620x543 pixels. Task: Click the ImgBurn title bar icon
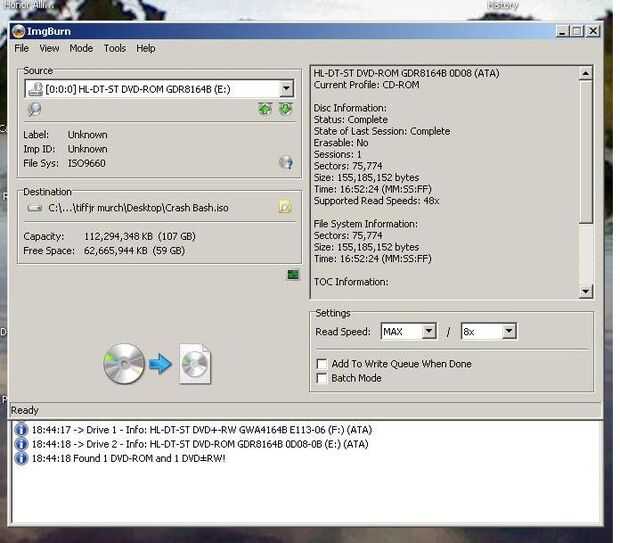click(x=18, y=31)
